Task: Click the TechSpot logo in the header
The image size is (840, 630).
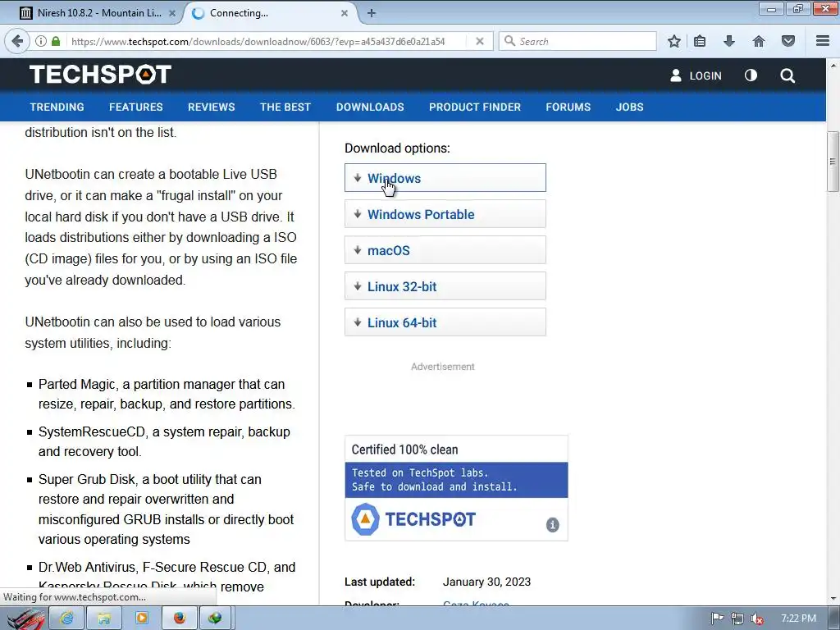Action: click(101, 75)
